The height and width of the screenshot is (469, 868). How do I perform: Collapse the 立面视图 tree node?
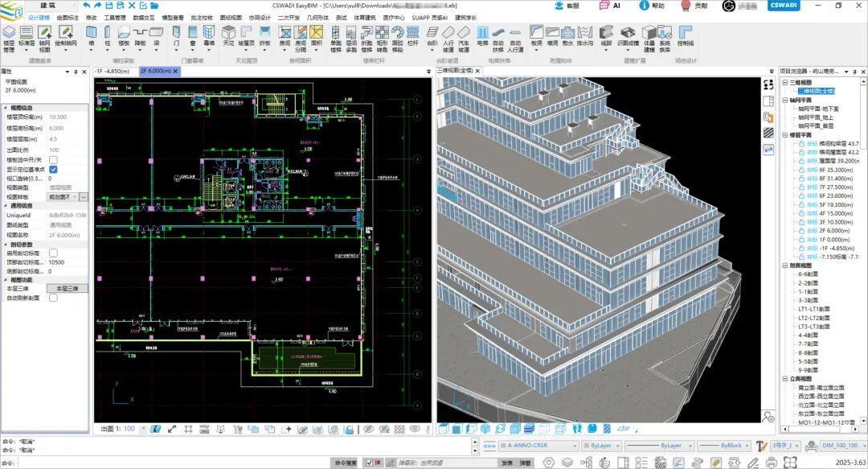click(x=784, y=379)
